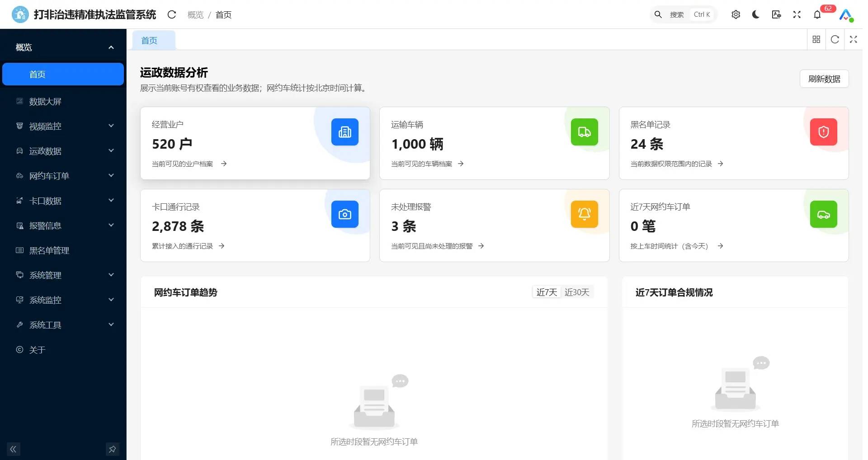Viewport: 868px width, 460px height.
Task: Open 黑名单管理 menu item
Action: pyautogui.click(x=63, y=250)
